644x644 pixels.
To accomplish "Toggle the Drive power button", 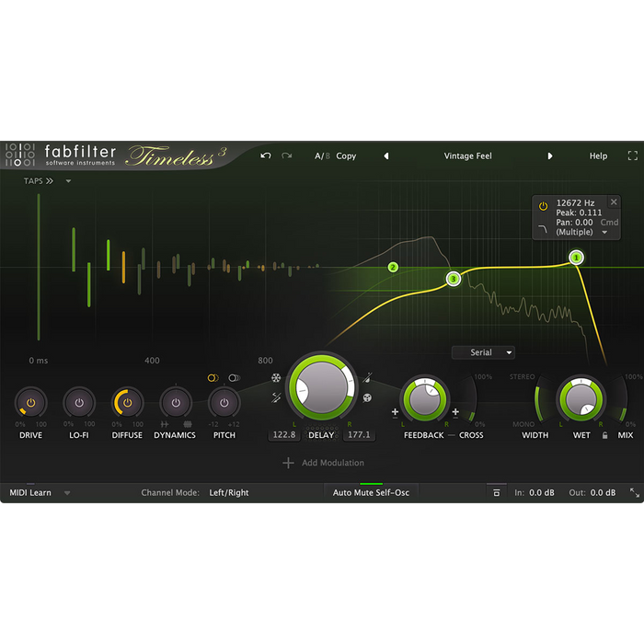I will [30, 403].
